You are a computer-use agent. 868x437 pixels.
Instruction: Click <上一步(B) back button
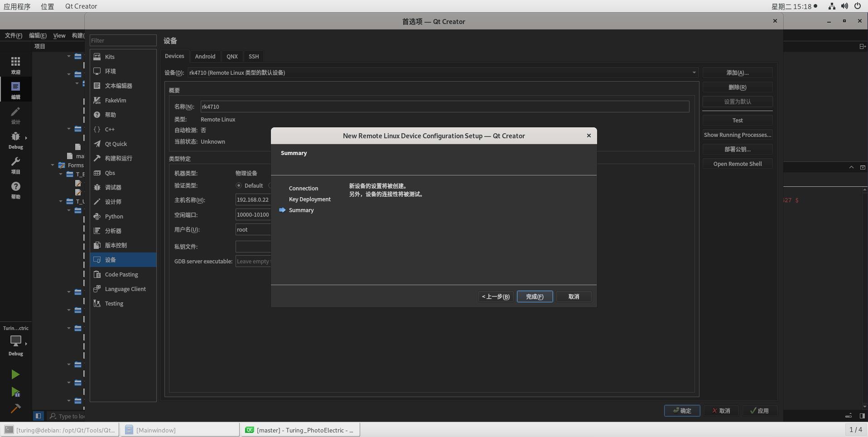[496, 296]
